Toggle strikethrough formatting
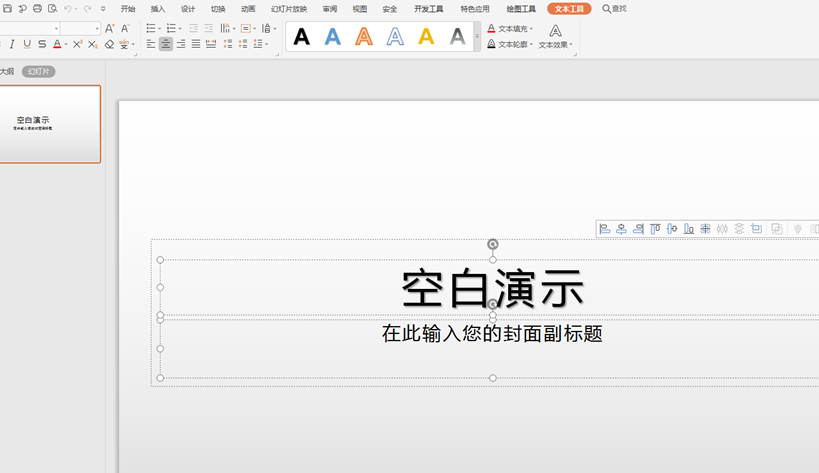 pos(42,44)
